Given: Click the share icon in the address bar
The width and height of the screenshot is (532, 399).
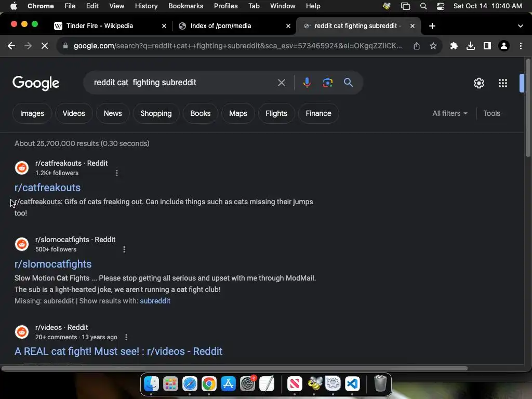Looking at the screenshot, I should tap(417, 46).
